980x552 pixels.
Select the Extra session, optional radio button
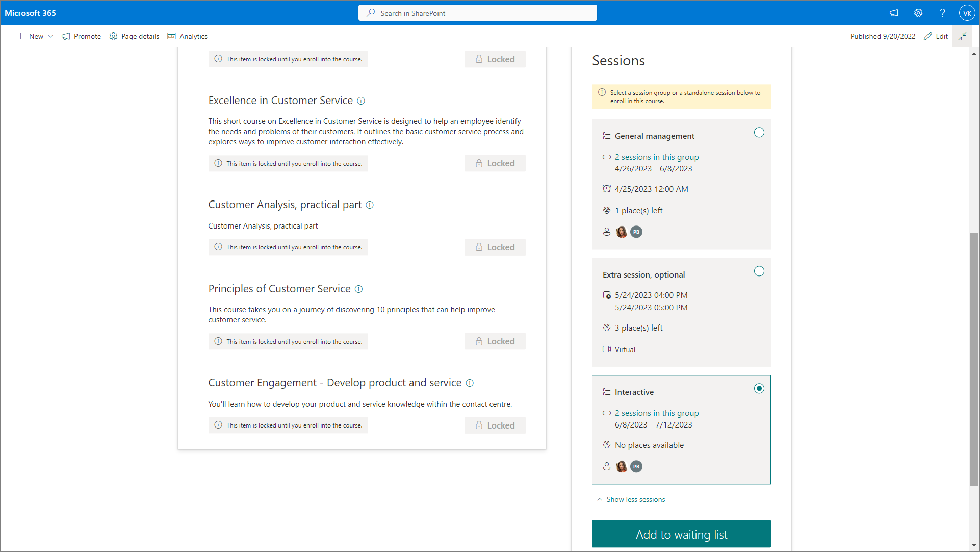[759, 271]
